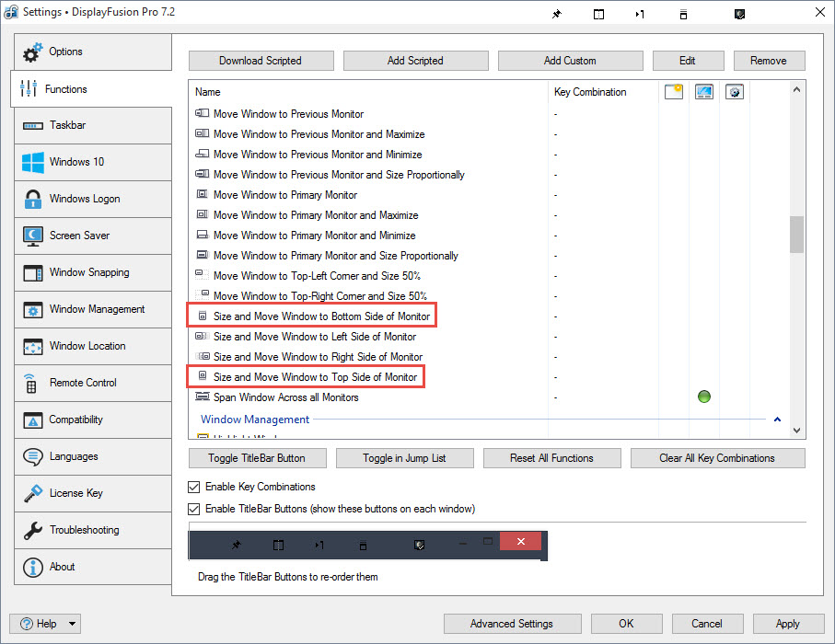Click the Name column header
The width and height of the screenshot is (835, 644).
(368, 92)
